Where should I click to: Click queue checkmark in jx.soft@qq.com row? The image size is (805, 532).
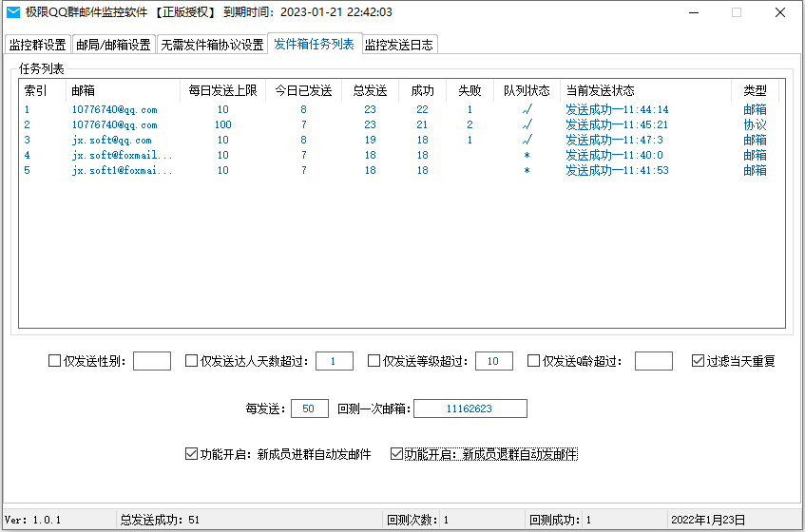pos(527,140)
